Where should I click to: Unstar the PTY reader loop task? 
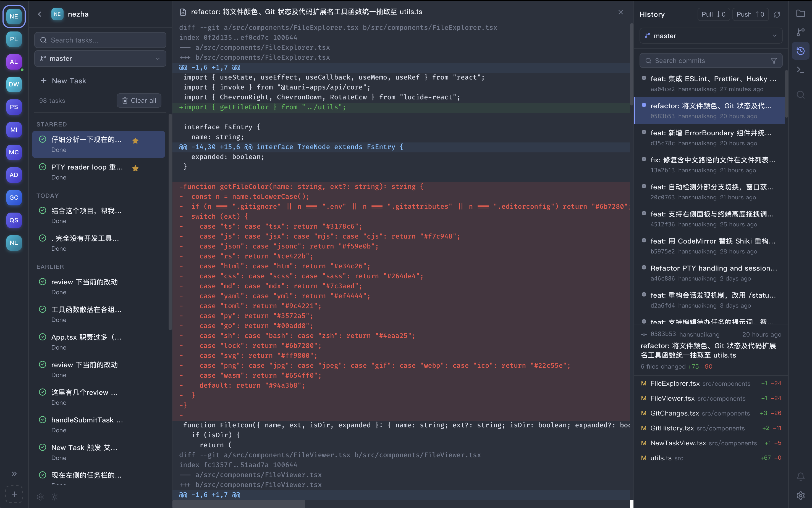135,168
